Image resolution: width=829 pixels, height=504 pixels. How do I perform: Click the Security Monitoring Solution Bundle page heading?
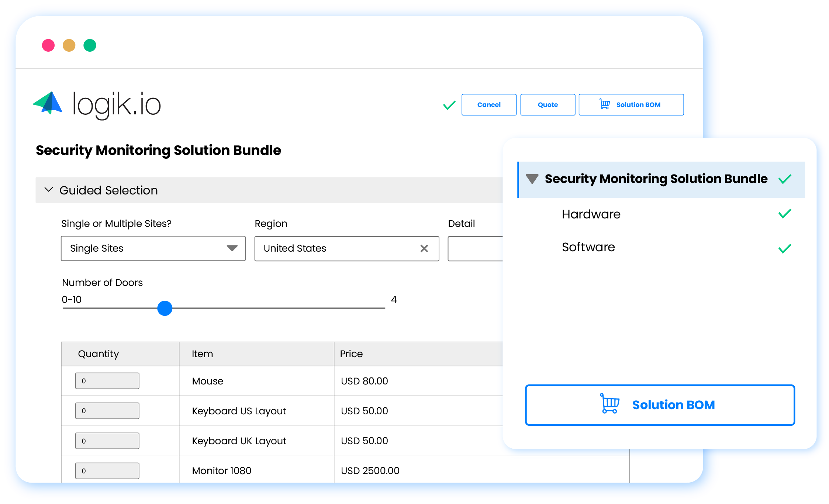(158, 151)
